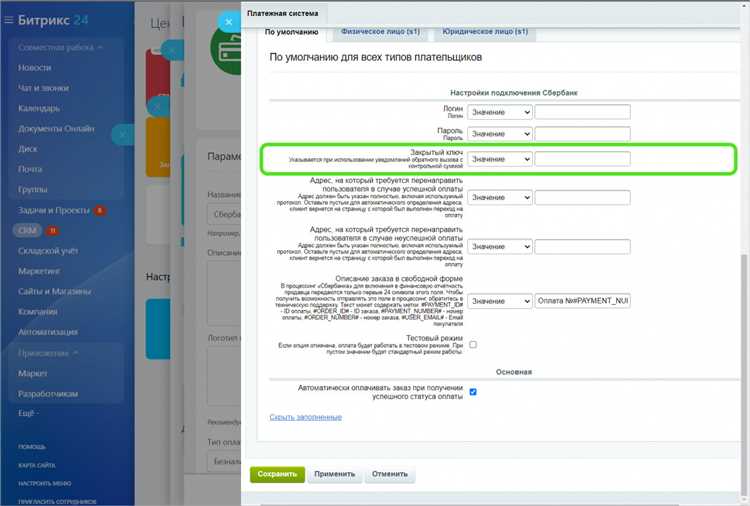Click the КАРТА САЙТА sidebar link
Image resolution: width=750 pixels, height=506 pixels.
(36, 465)
